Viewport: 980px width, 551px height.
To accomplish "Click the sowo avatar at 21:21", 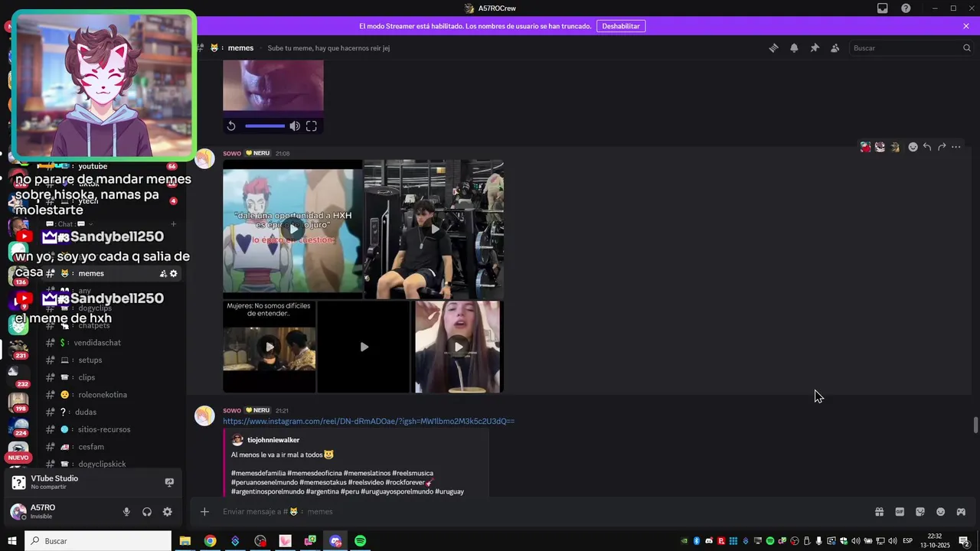I will (x=204, y=416).
